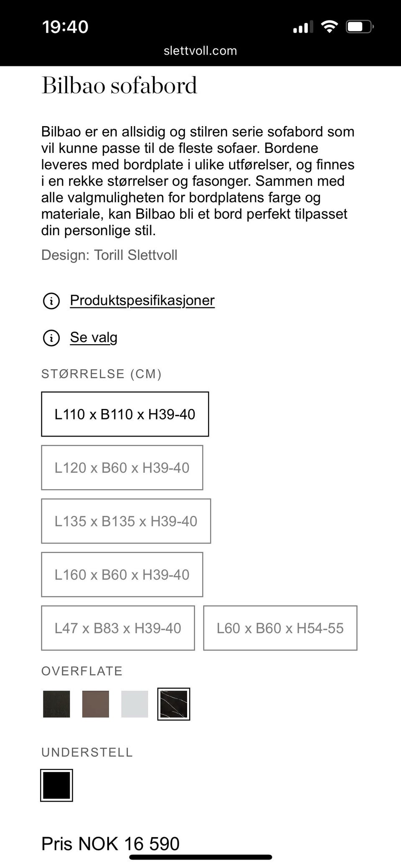Select the brown surface swatch
This screenshot has height=868, width=401.
[96, 704]
